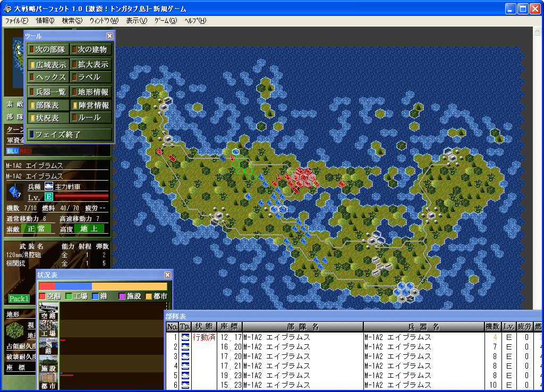Select the 120mm滑腔砲 weapon row
The height and width of the screenshot is (392, 544).
(57, 255)
